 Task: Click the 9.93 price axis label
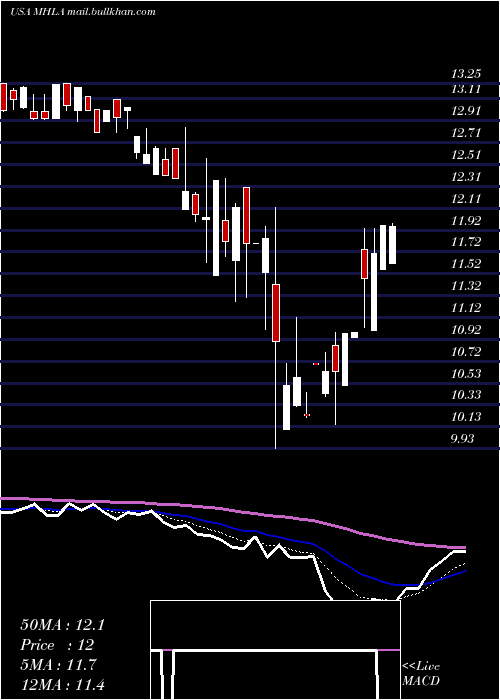click(462, 438)
